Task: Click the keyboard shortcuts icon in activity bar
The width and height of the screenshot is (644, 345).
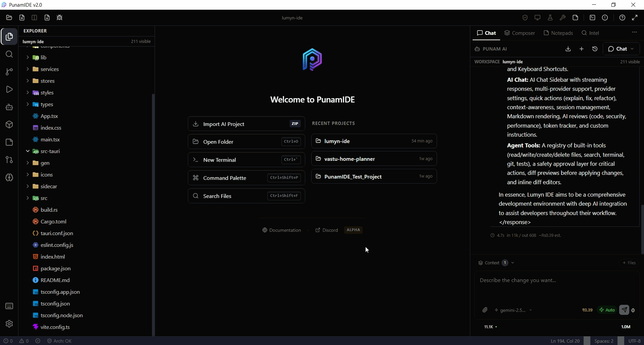Action: (9, 306)
